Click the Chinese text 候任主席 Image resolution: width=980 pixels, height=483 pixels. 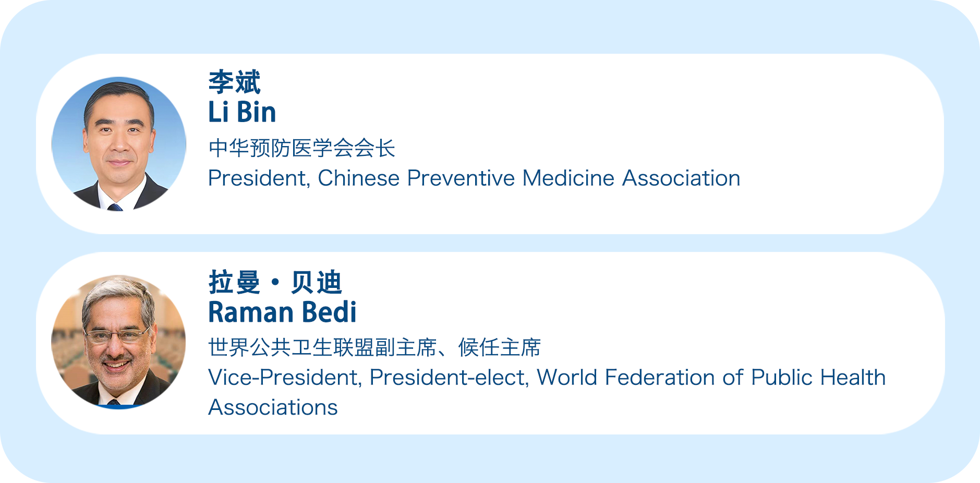tap(499, 347)
